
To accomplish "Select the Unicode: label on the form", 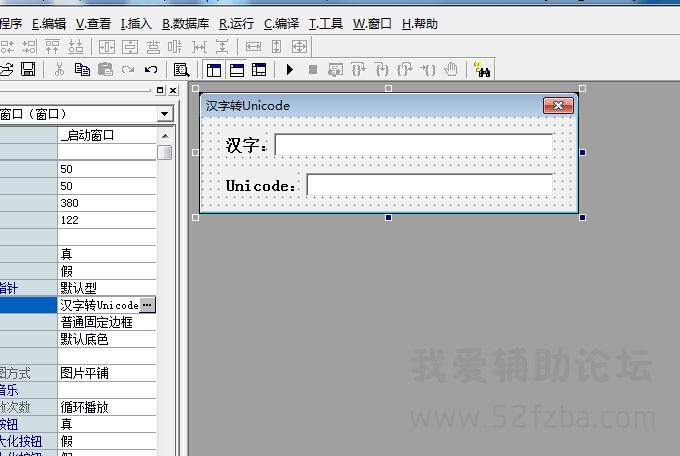I will tap(261, 186).
